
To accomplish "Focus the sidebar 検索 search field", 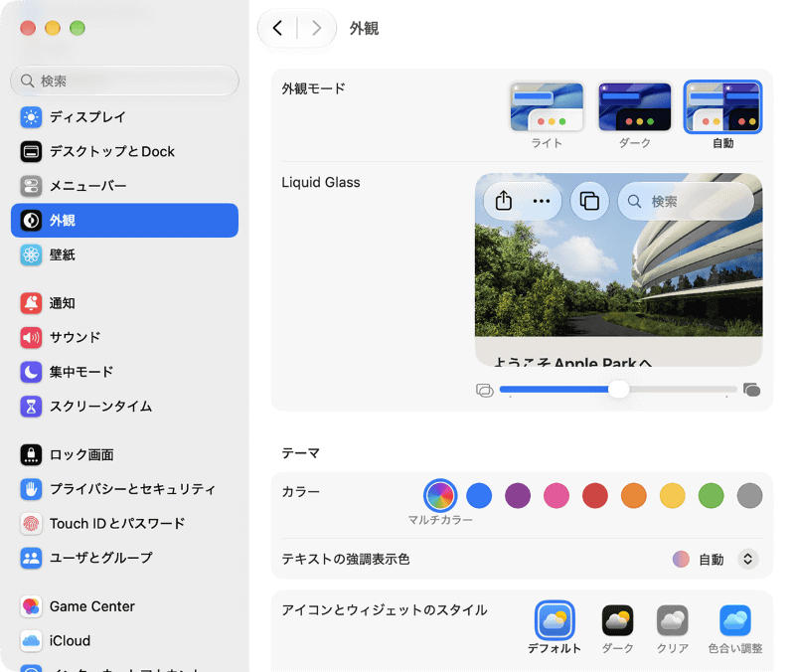I will pos(125,81).
